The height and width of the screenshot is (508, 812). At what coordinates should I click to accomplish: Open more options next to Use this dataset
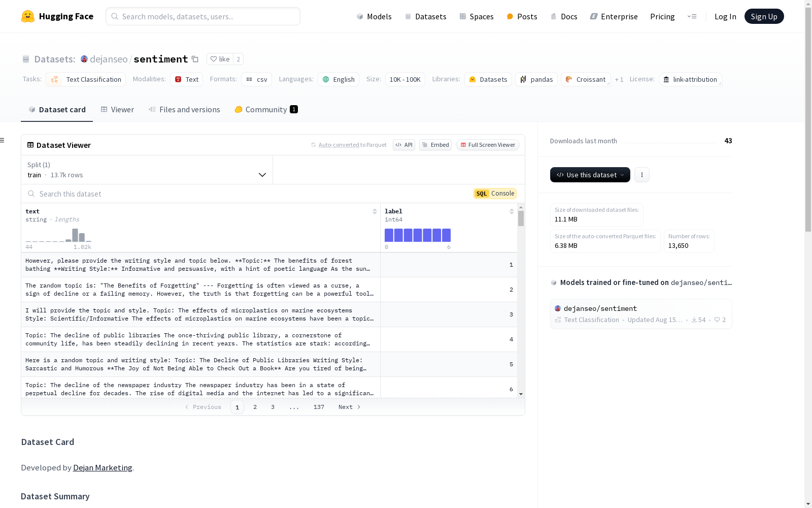[641, 175]
